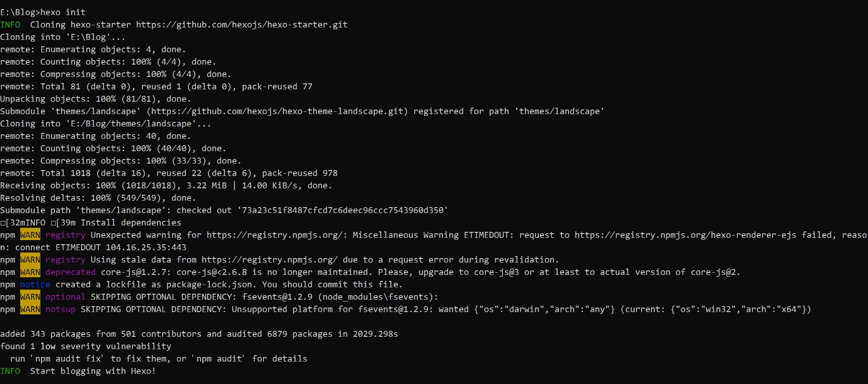Click the green INFO label on the last line
This screenshot has height=384, width=868.
coord(10,371)
